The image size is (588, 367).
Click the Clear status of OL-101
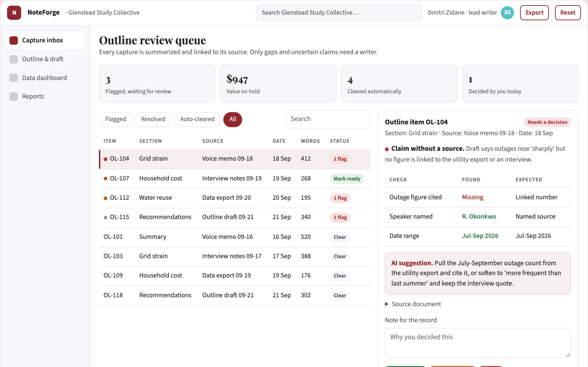pos(340,237)
